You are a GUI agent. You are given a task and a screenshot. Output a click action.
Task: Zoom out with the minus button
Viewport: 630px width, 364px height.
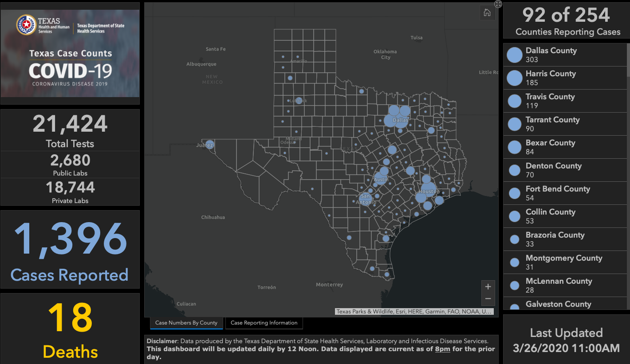[488, 299]
